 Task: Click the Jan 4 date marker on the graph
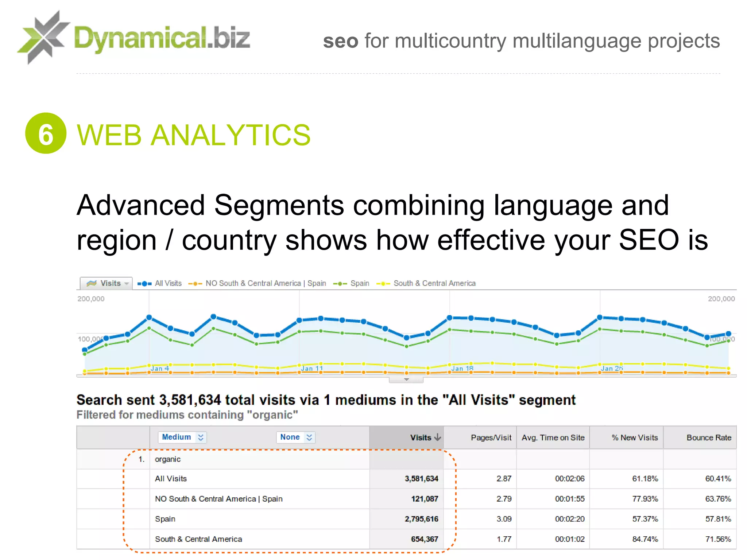tap(160, 368)
